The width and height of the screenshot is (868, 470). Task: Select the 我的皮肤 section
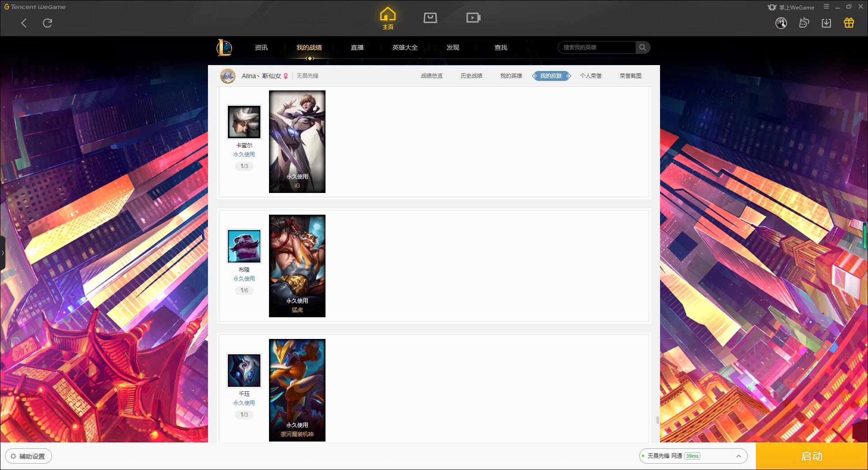coord(551,76)
